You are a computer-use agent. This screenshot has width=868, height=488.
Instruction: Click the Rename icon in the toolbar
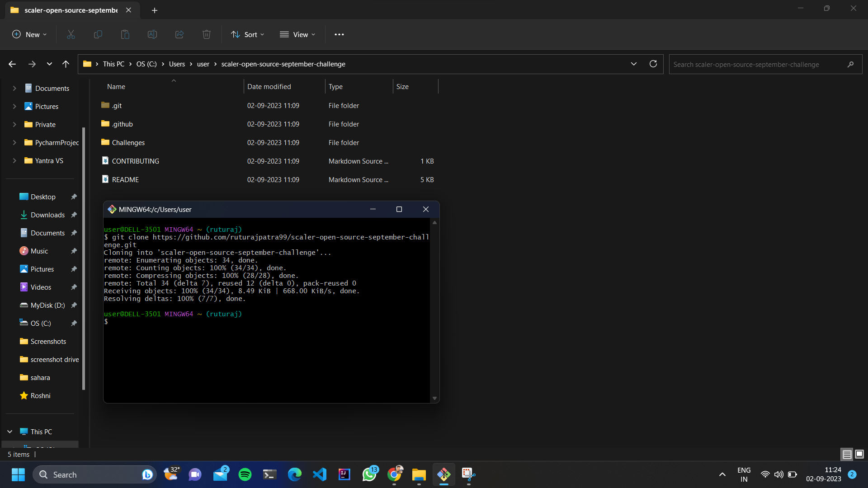pyautogui.click(x=152, y=34)
